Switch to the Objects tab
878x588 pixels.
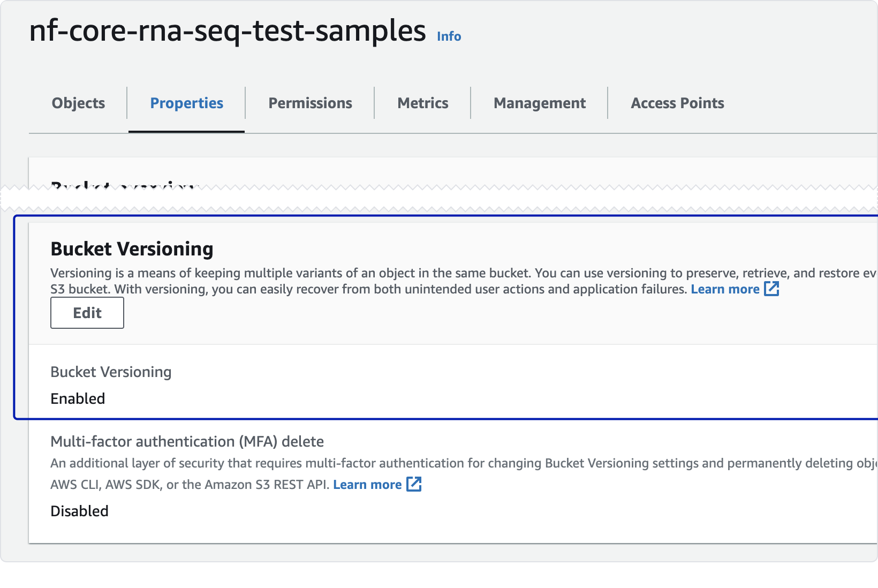click(x=78, y=103)
